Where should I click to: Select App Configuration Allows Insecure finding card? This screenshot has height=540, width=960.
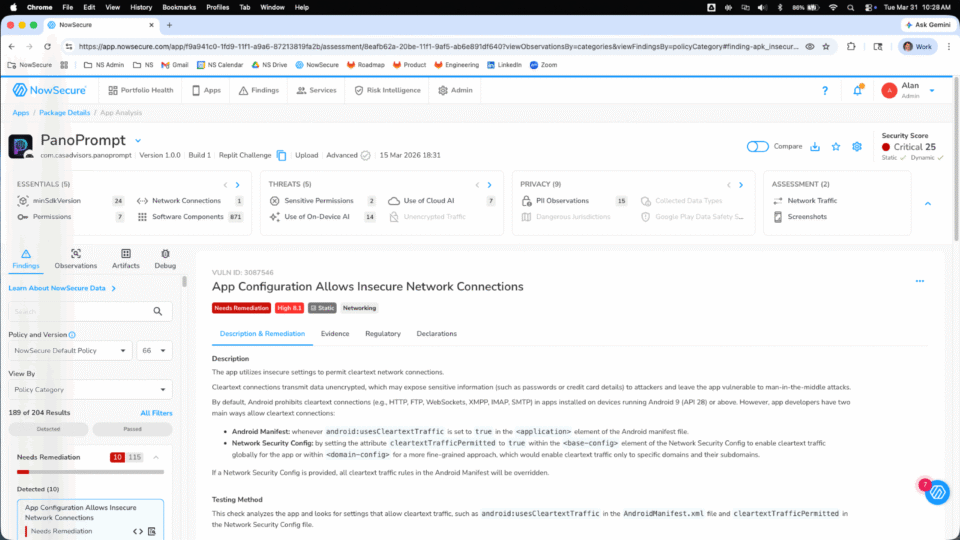click(91, 519)
